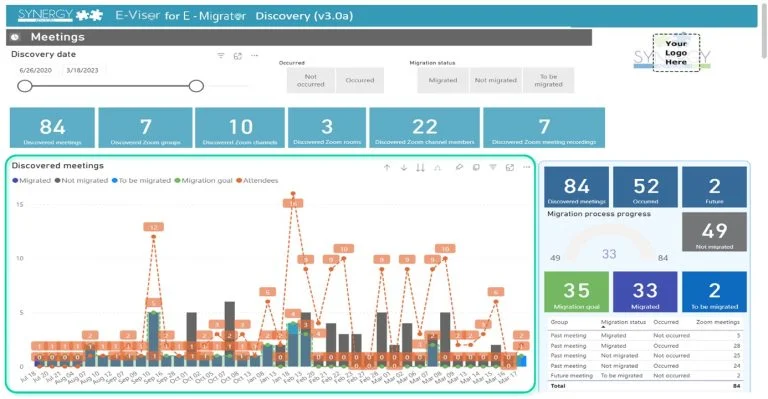Open focus mode for Discovered meetings chart
Screen dimensions: 768x399
click(x=510, y=167)
